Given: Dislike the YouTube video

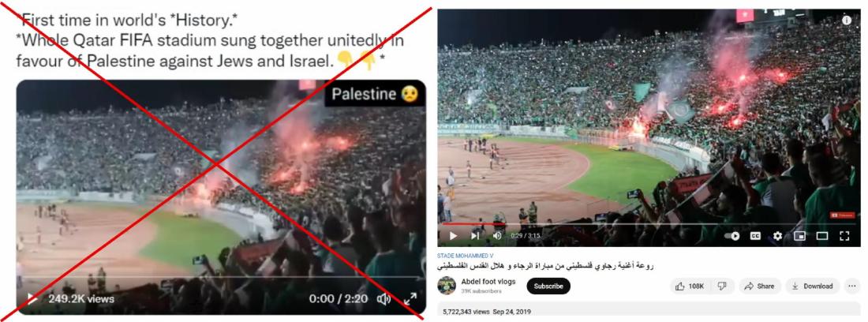Looking at the screenshot, I should (722, 286).
